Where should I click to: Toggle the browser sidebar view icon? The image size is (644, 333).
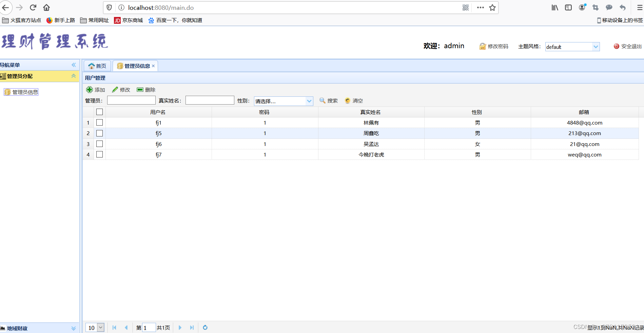[x=568, y=7]
